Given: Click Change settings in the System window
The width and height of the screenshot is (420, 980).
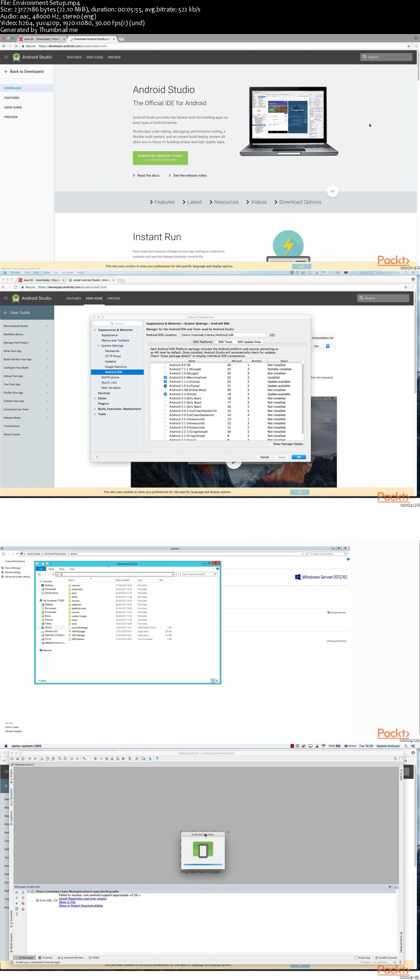Looking at the screenshot, I should (337, 612).
